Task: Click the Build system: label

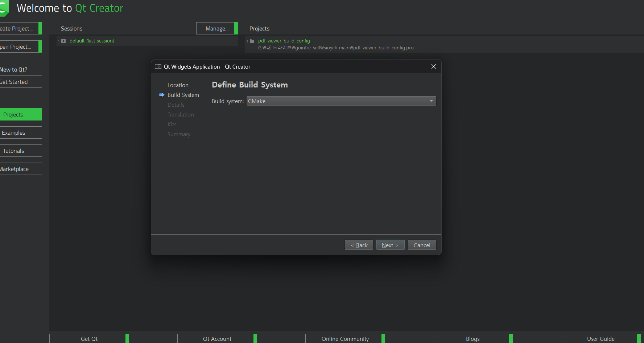Action: 228,101
